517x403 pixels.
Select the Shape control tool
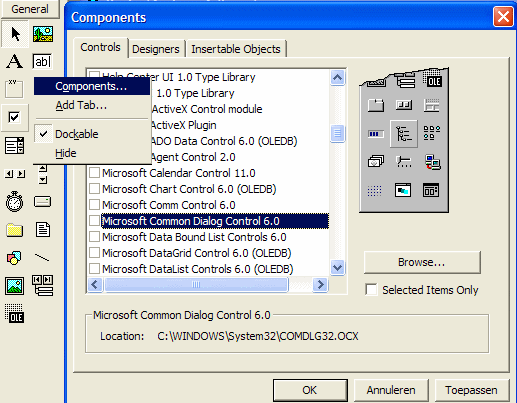click(x=14, y=258)
